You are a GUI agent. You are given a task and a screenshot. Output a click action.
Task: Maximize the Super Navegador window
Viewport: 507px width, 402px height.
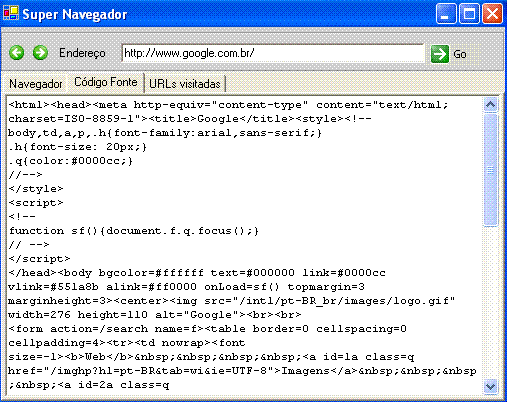[x=469, y=14]
